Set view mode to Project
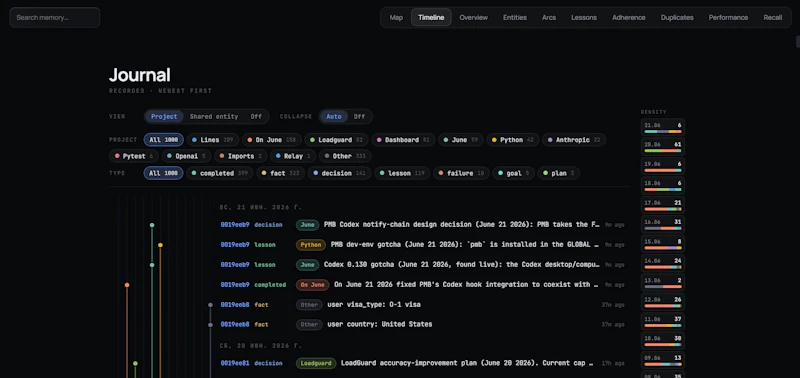800x378 pixels. [x=164, y=116]
